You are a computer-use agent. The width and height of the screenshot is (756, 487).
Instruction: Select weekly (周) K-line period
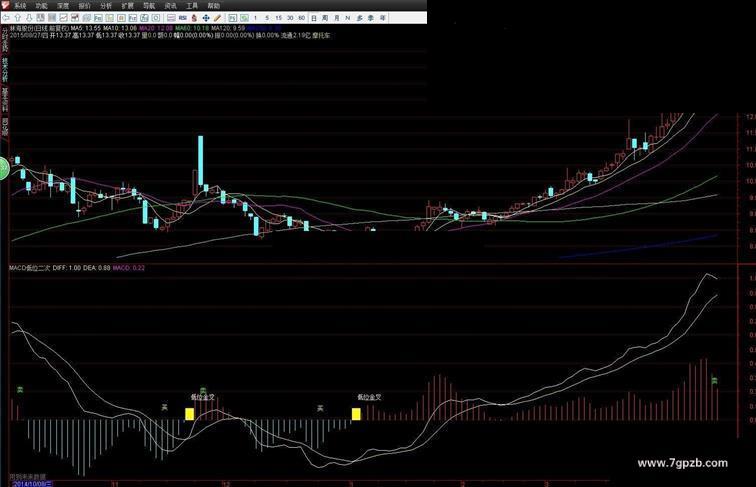tap(325, 18)
